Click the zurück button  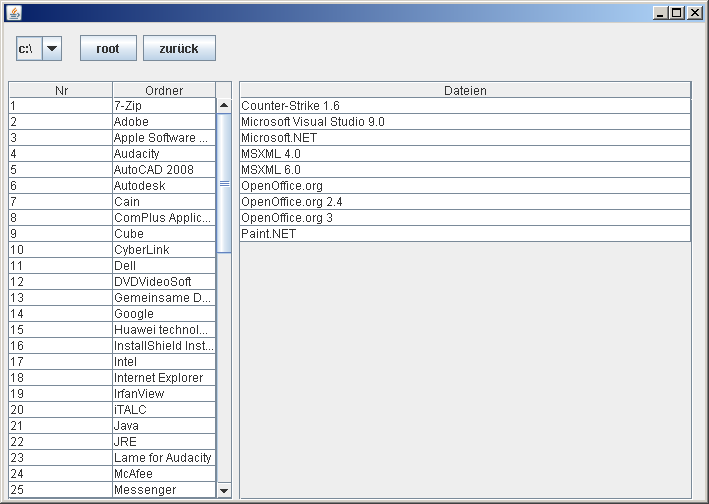[179, 48]
